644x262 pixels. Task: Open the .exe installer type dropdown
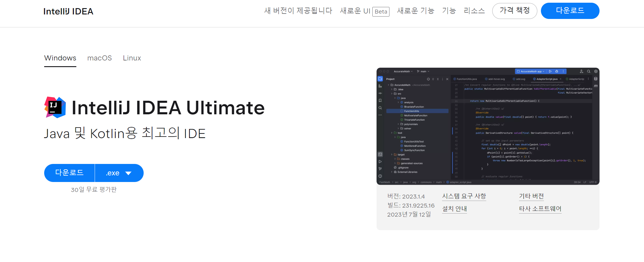click(119, 173)
